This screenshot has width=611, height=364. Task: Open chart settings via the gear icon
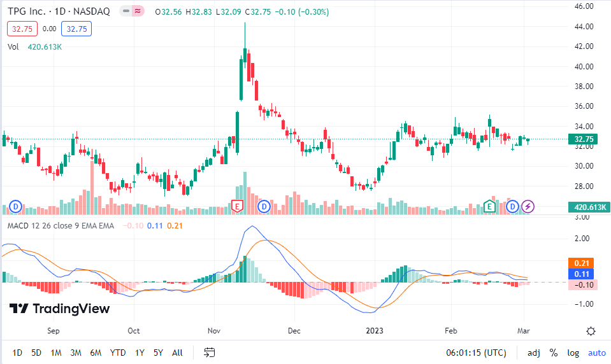coord(591,331)
